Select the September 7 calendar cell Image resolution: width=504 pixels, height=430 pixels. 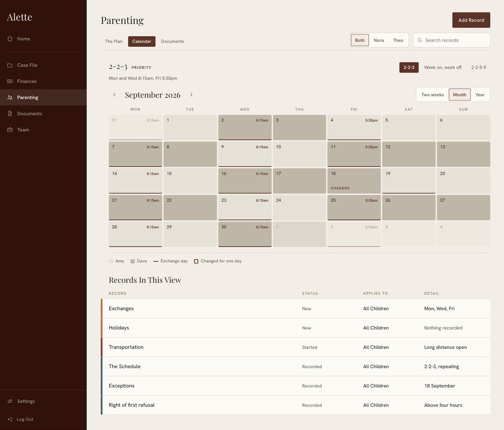(x=135, y=154)
